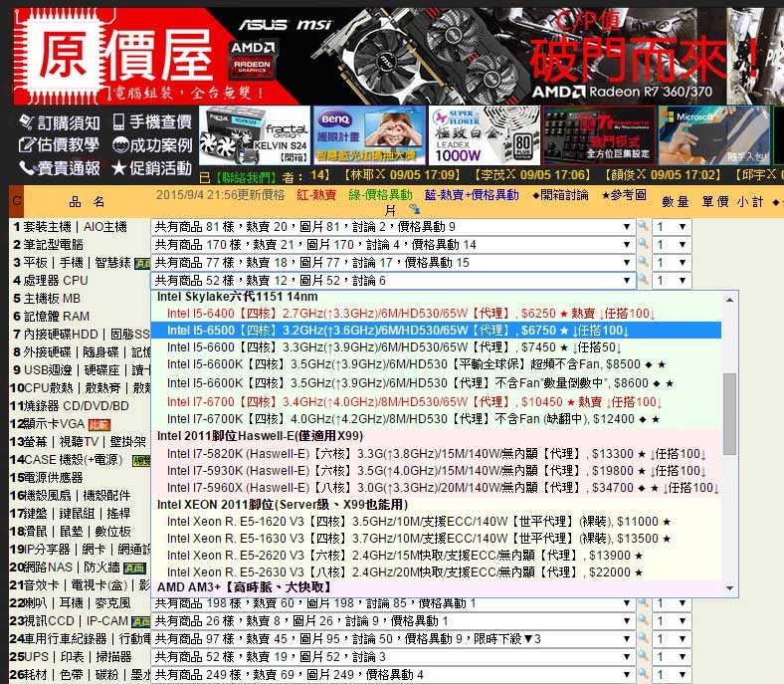The height and width of the screenshot is (684, 784).
Task: Select 滑鼠 鼠墊 數位板 category row
Action: pyautogui.click(x=80, y=532)
